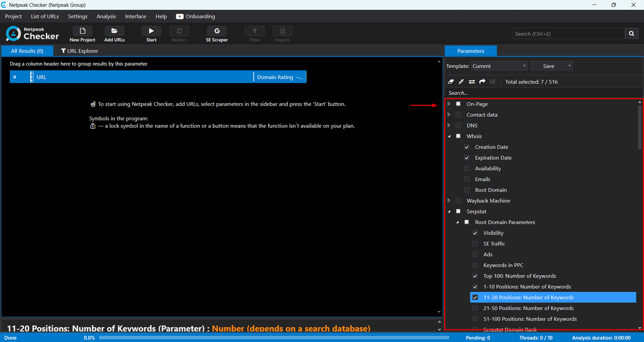Open the List of URLs menu
The width and height of the screenshot is (644, 342).
coord(45,16)
